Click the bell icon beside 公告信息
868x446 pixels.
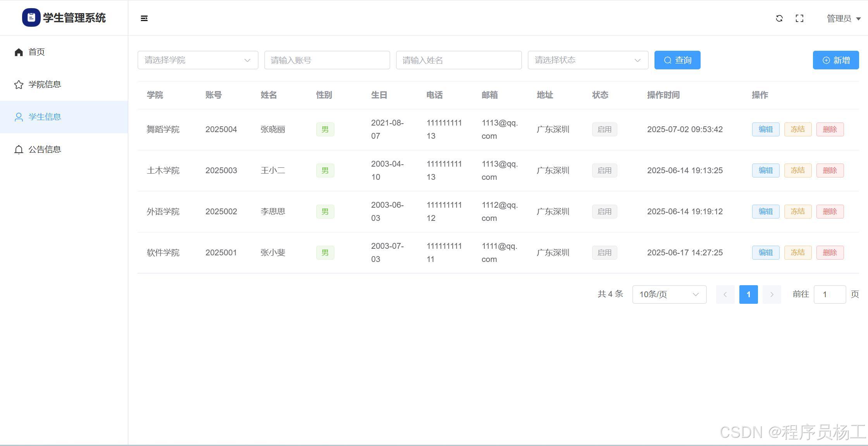(x=19, y=150)
